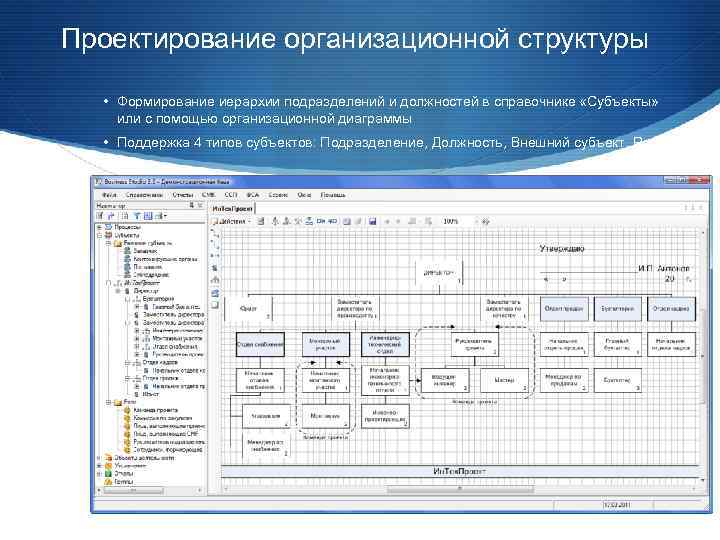Click the blue save diskette icon
The height and width of the screenshot is (540, 720).
(372, 221)
